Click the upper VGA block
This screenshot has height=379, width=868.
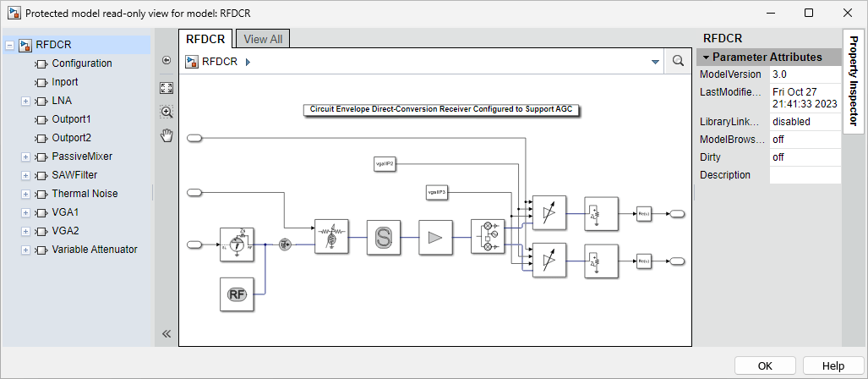point(549,213)
